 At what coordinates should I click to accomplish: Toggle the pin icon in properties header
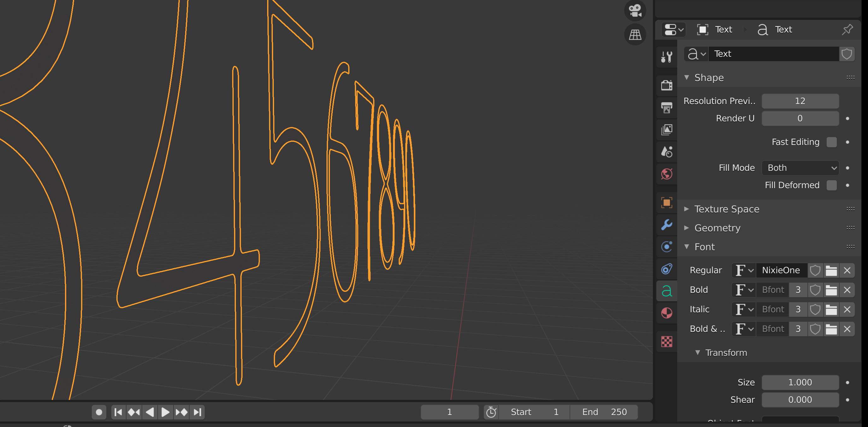(847, 30)
